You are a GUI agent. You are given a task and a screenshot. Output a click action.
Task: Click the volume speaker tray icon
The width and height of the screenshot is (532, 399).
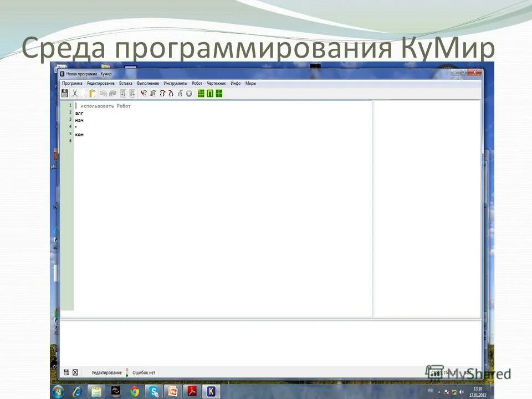(x=462, y=392)
